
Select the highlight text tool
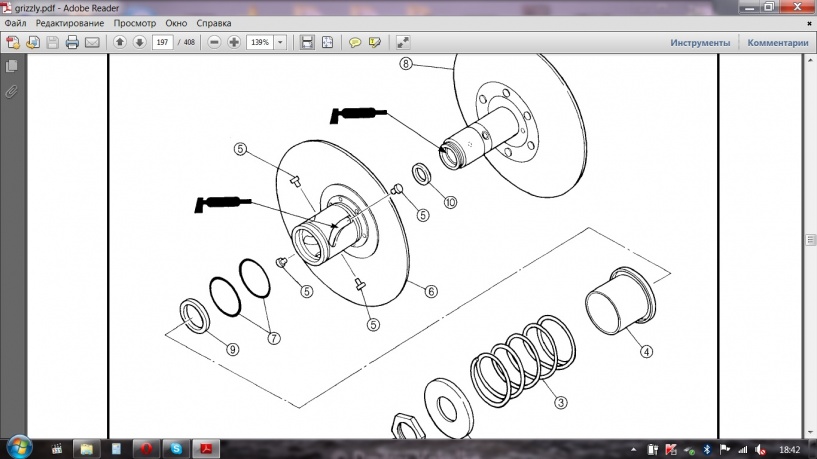(x=374, y=43)
